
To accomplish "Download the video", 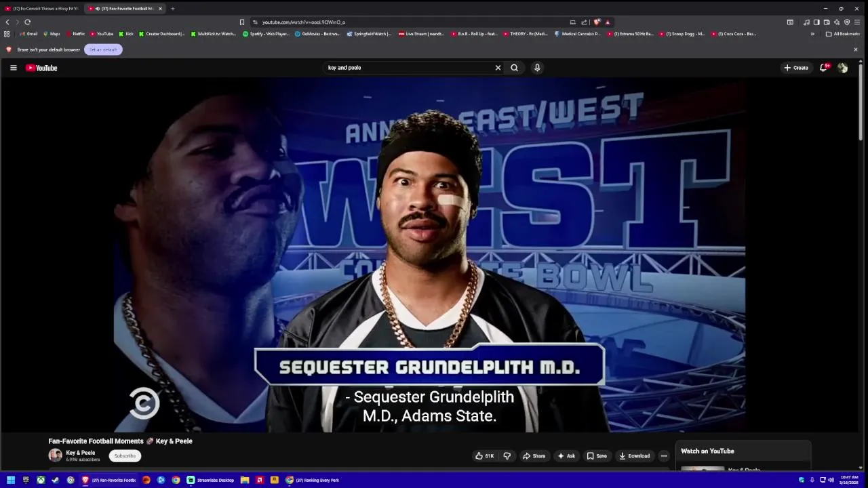I will (x=634, y=456).
